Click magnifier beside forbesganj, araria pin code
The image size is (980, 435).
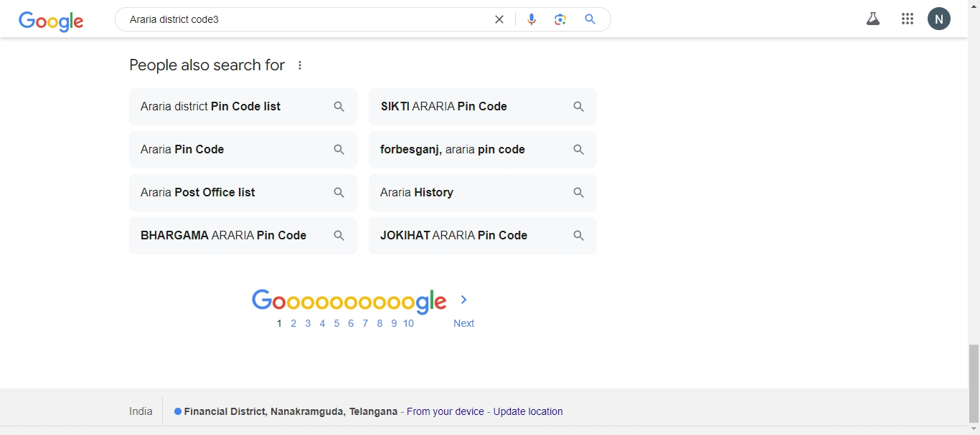[579, 150]
